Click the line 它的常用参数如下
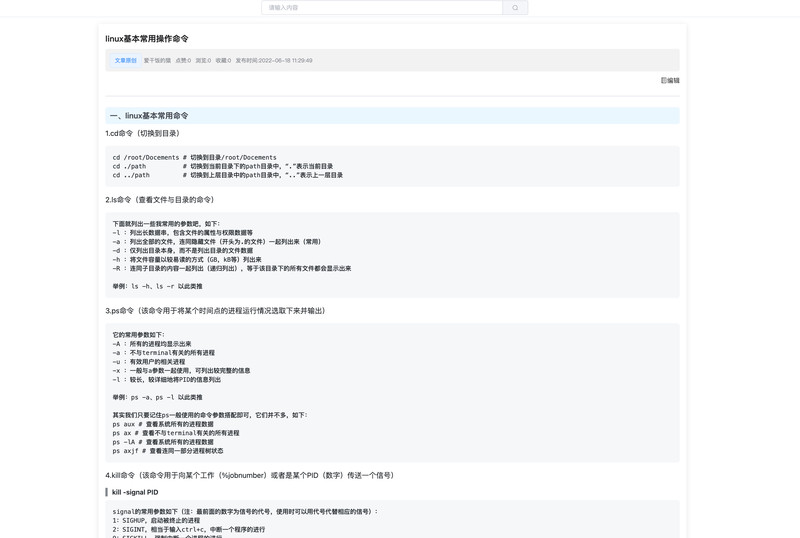Viewport: 800px width, 538px height. (x=139, y=335)
